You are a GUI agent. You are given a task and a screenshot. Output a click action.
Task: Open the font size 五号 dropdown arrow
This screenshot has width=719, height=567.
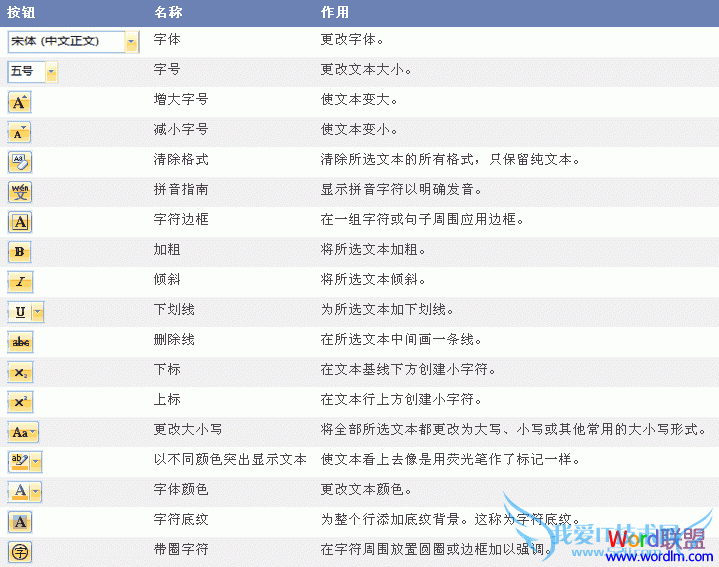coord(51,72)
